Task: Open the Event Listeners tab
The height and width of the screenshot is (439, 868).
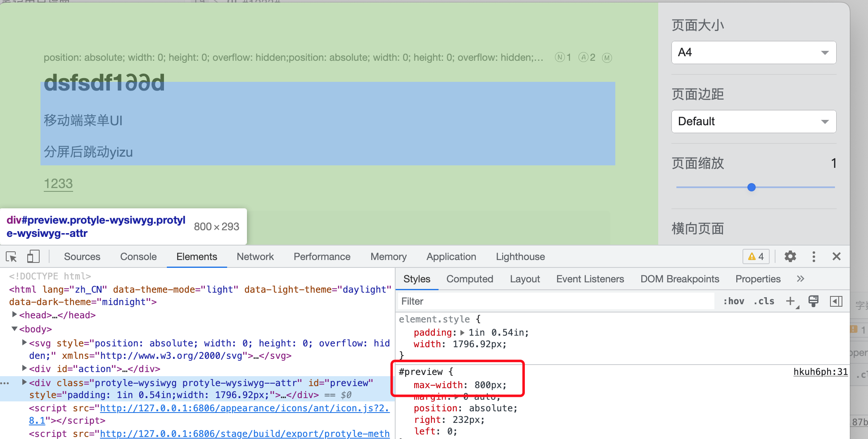Action: click(590, 279)
